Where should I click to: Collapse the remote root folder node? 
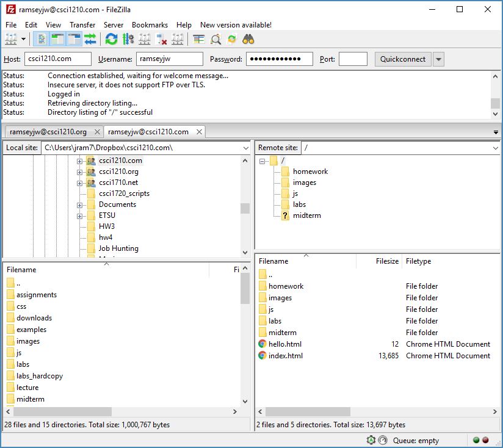point(262,161)
